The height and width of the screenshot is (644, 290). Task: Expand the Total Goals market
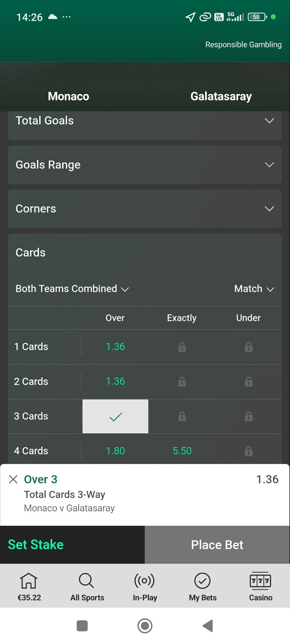tap(145, 121)
